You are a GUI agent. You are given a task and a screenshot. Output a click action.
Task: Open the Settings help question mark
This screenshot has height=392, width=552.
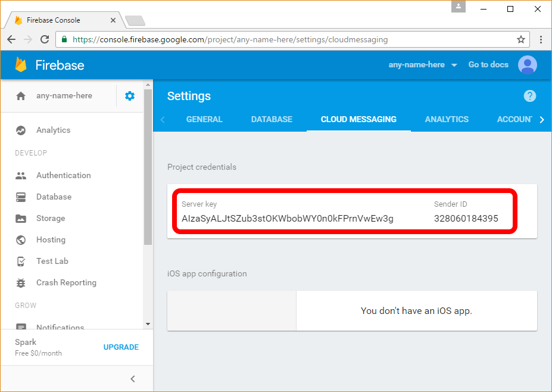click(529, 96)
